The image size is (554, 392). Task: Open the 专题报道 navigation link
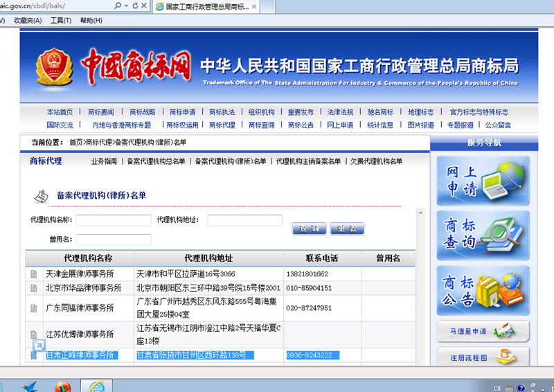(461, 125)
